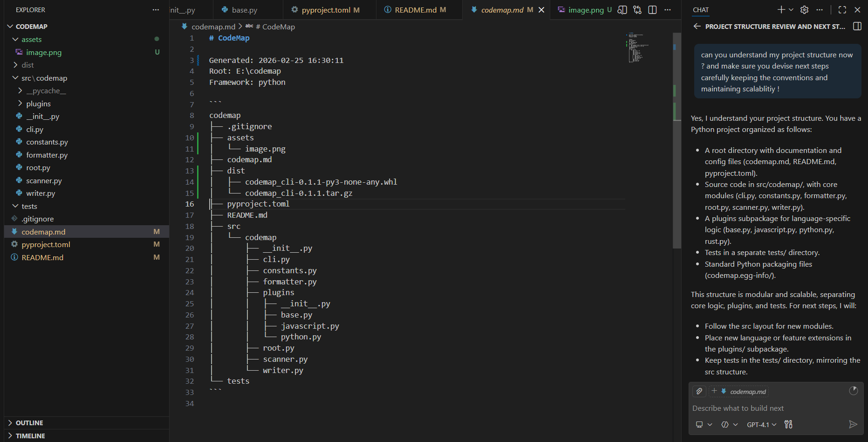This screenshot has height=442, width=868.
Task: Click 'Generated: 2026-02-25 16:30:11' line
Action: (x=276, y=60)
